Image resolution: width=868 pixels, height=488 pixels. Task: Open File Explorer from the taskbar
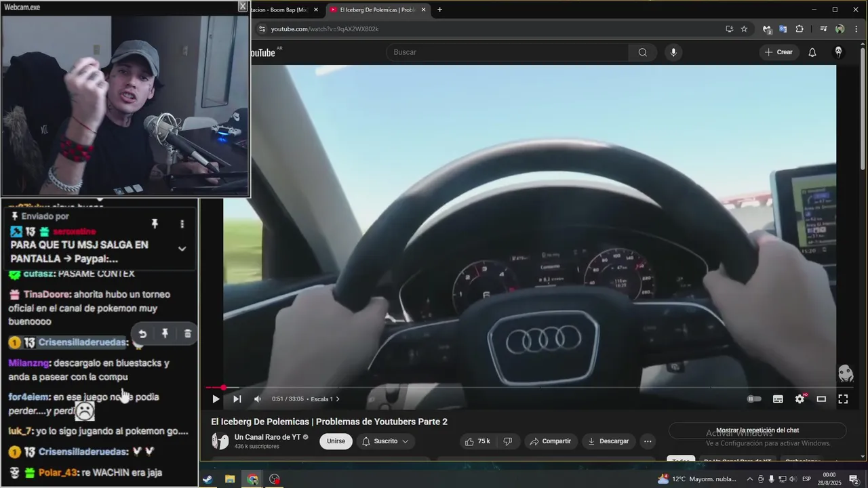click(x=230, y=479)
